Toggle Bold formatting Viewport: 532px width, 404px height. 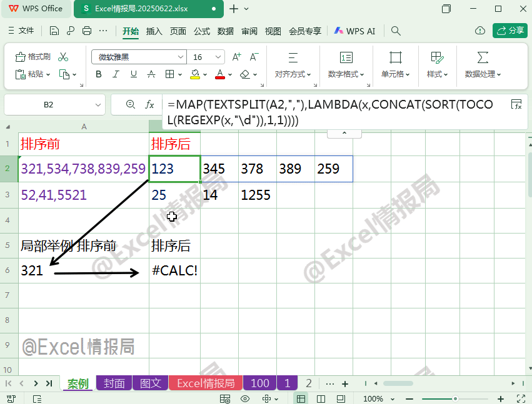(x=99, y=74)
